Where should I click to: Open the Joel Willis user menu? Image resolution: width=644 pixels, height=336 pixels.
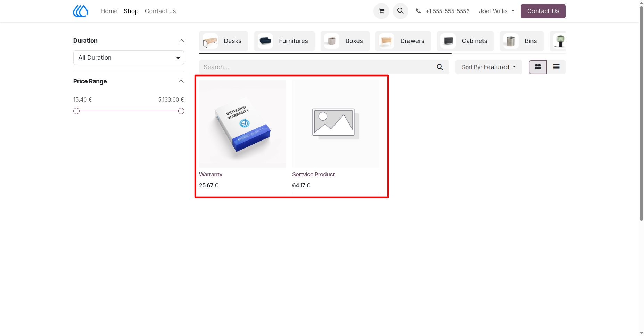497,11
